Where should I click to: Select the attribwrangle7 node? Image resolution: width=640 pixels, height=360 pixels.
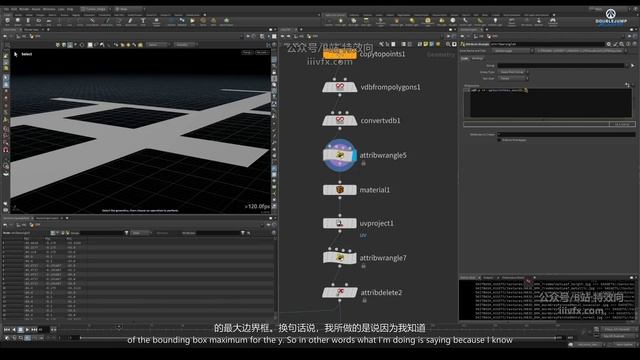pos(340,258)
